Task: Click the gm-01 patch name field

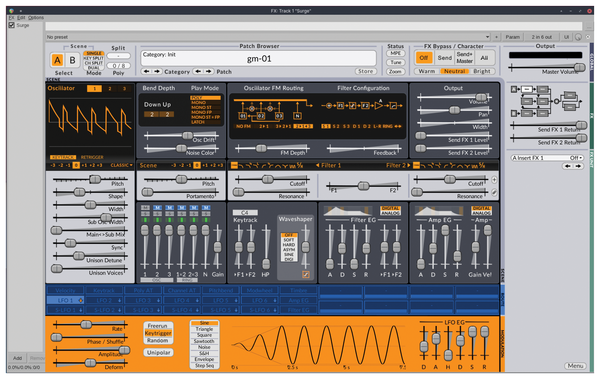Action: pos(259,59)
